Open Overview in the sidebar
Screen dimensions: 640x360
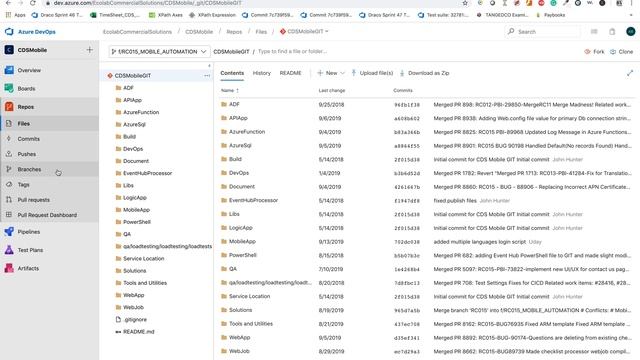pos(29,70)
